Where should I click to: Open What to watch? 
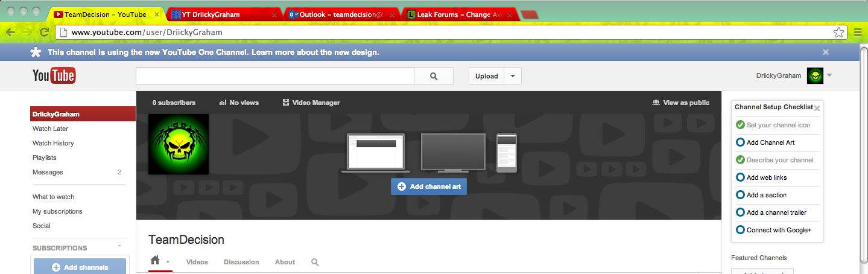coord(53,197)
